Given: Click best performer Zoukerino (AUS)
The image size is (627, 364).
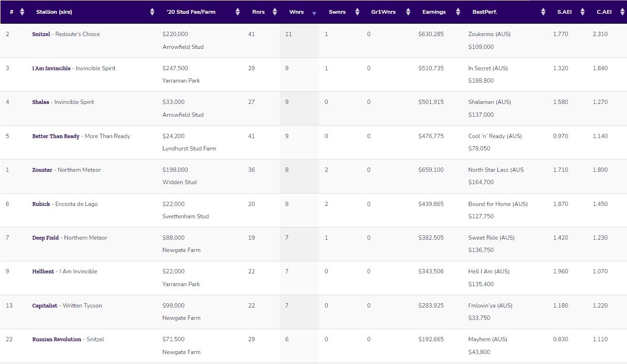Looking at the screenshot, I should (x=489, y=34).
